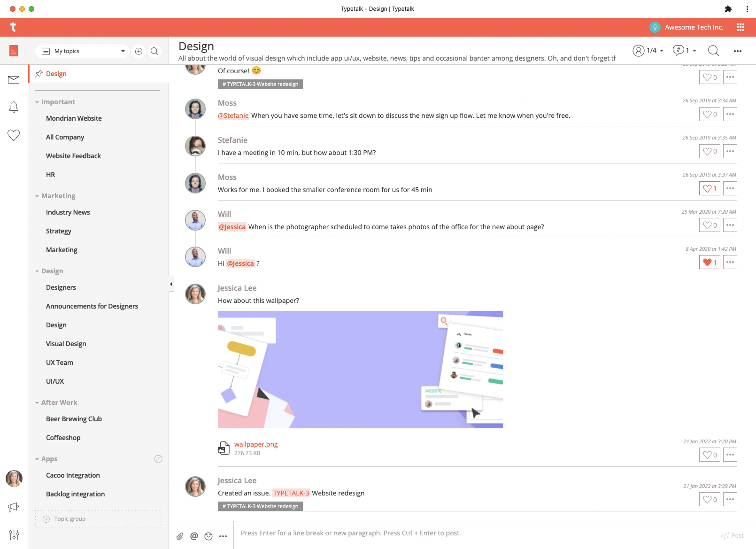Viewport: 756px width, 549px height.
Task: Open topic more options menu
Action: [x=738, y=51]
